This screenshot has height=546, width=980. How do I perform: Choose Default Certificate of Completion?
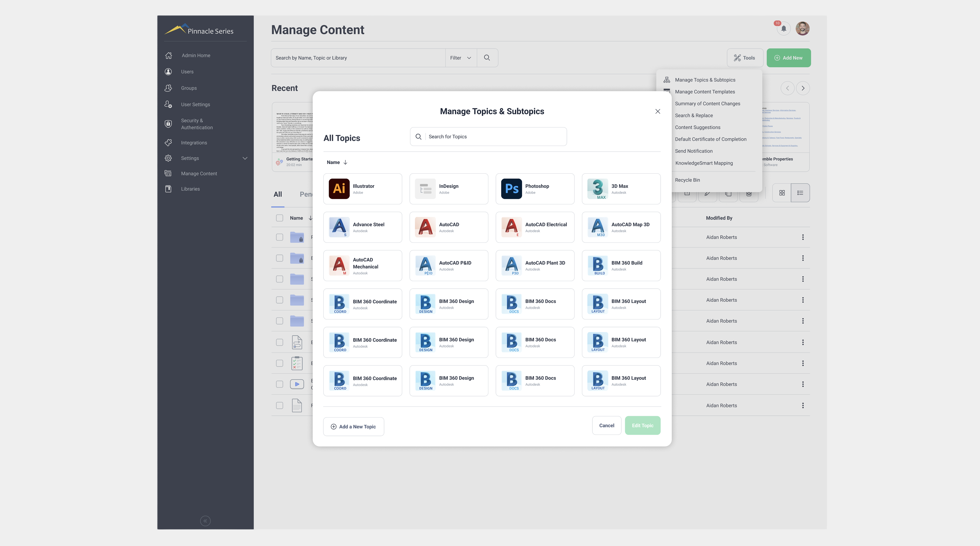point(711,139)
